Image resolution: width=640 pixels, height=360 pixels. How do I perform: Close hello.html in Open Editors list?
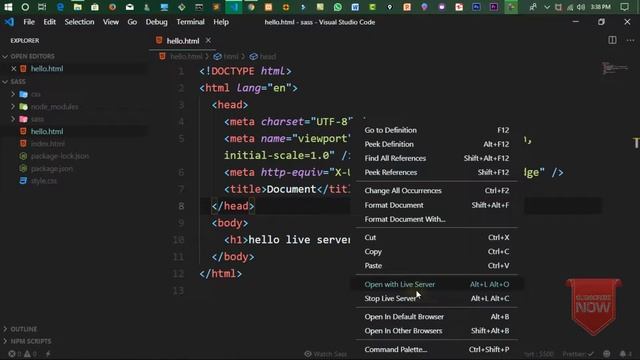(x=13, y=69)
